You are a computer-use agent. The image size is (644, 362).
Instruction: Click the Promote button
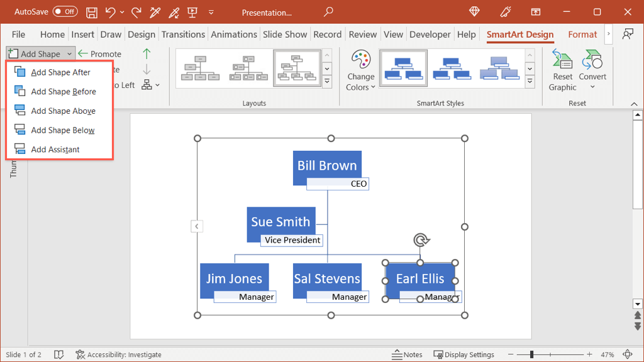(99, 54)
